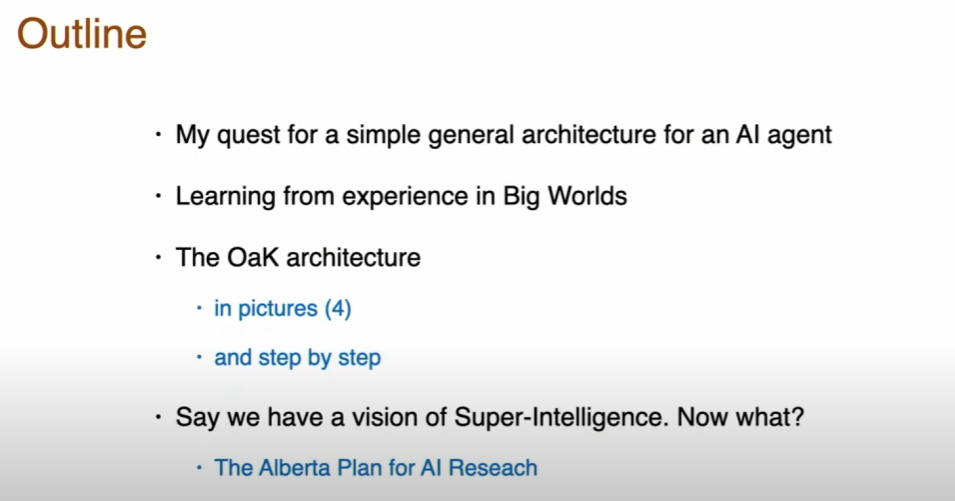The image size is (955, 501).
Task: Click the word "OaK" in the third bullet
Action: [253, 258]
